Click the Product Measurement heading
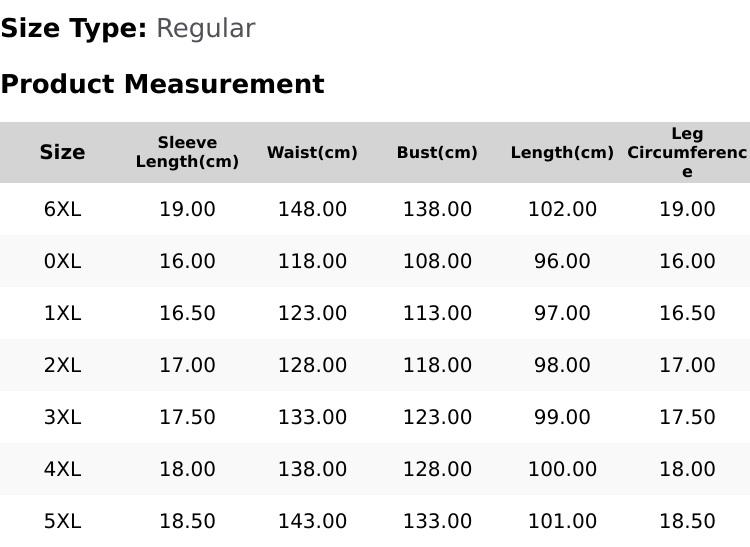Screen dimensions: 750x547 point(162,84)
